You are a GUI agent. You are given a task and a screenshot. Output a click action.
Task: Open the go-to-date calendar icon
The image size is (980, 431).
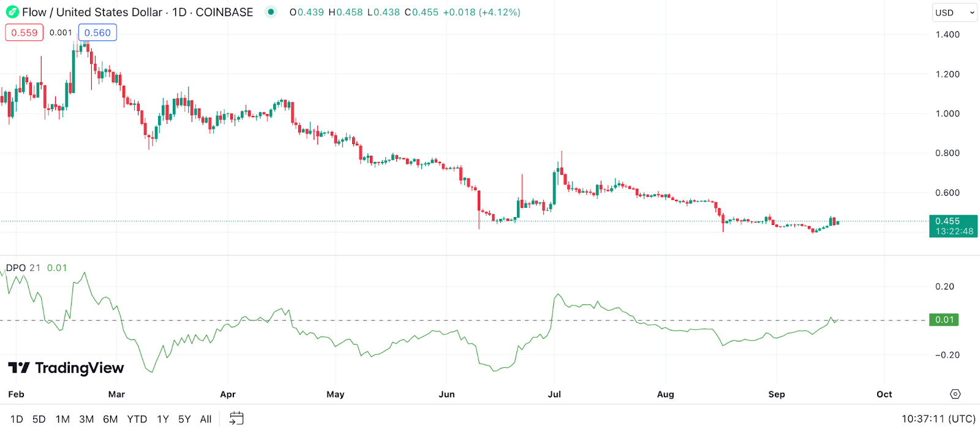point(236,419)
